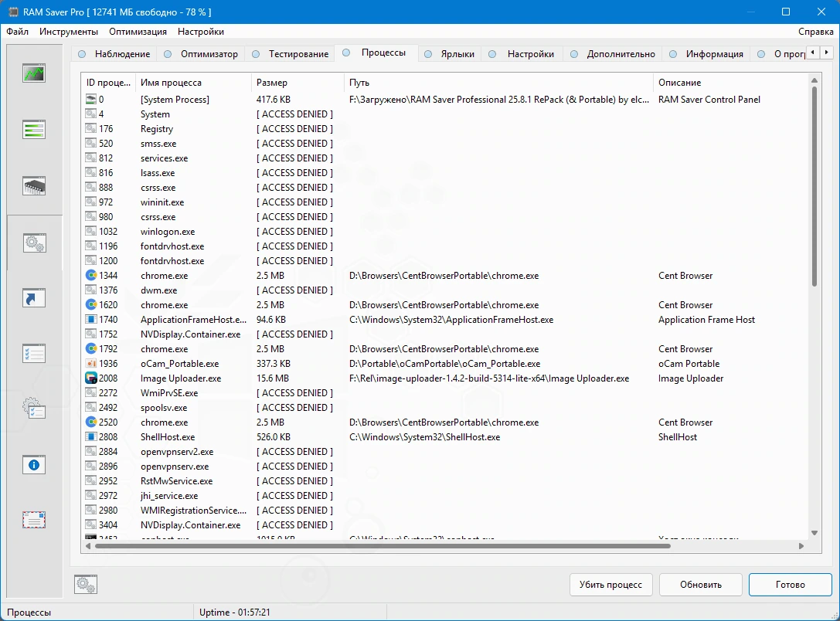Click the RAM Saver Pro title bar icon
This screenshot has height=621, width=840.
pos(13,12)
